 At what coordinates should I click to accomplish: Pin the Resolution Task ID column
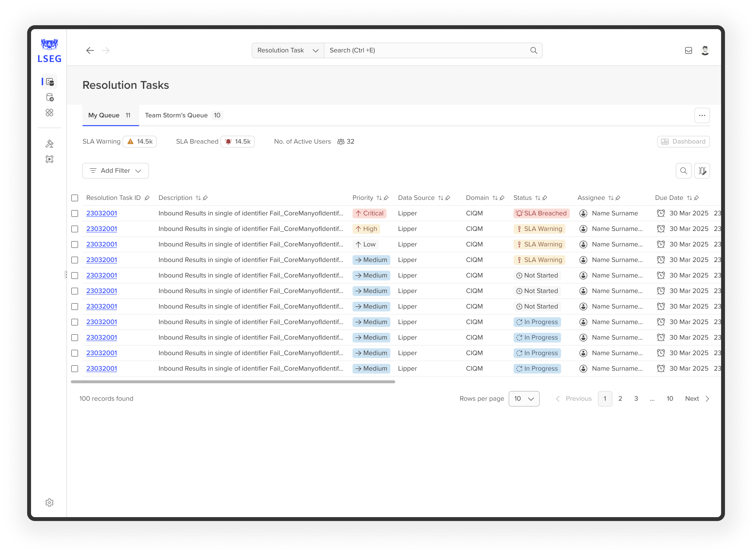[147, 198]
